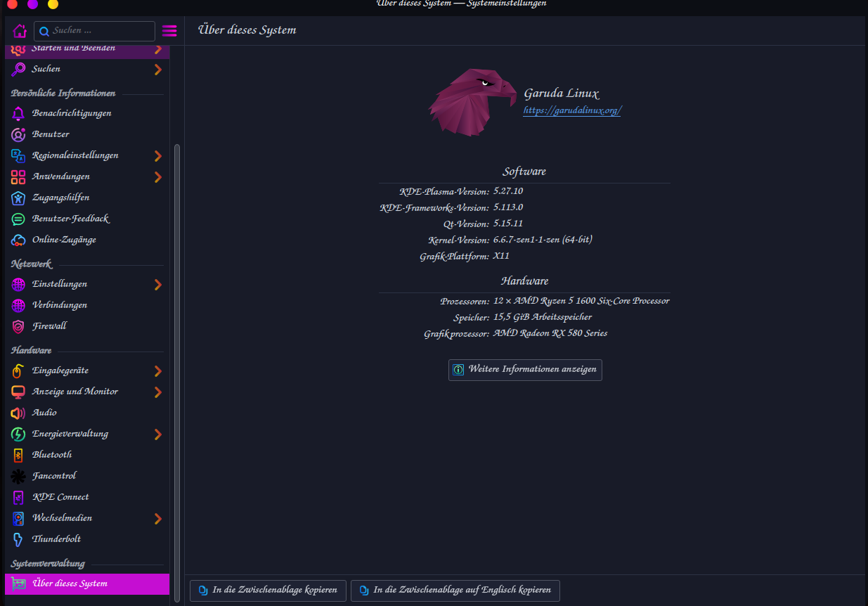
Task: Click the yellow window control button
Action: tap(53, 4)
